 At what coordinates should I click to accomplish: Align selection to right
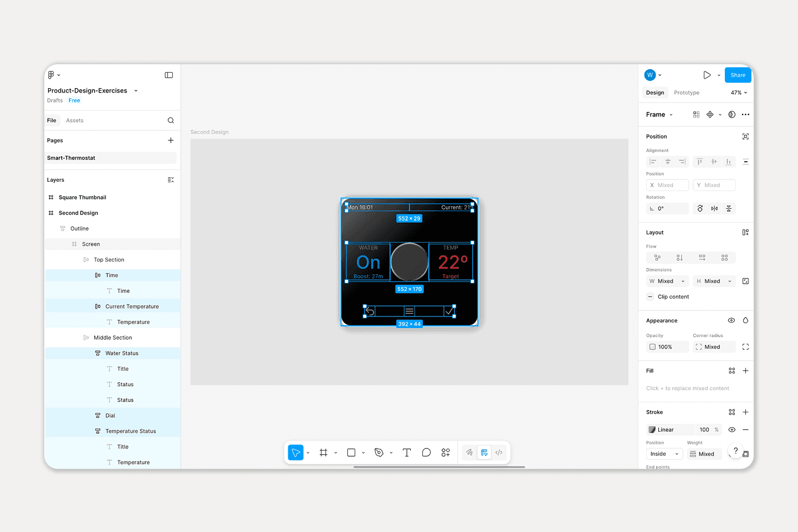click(682, 162)
